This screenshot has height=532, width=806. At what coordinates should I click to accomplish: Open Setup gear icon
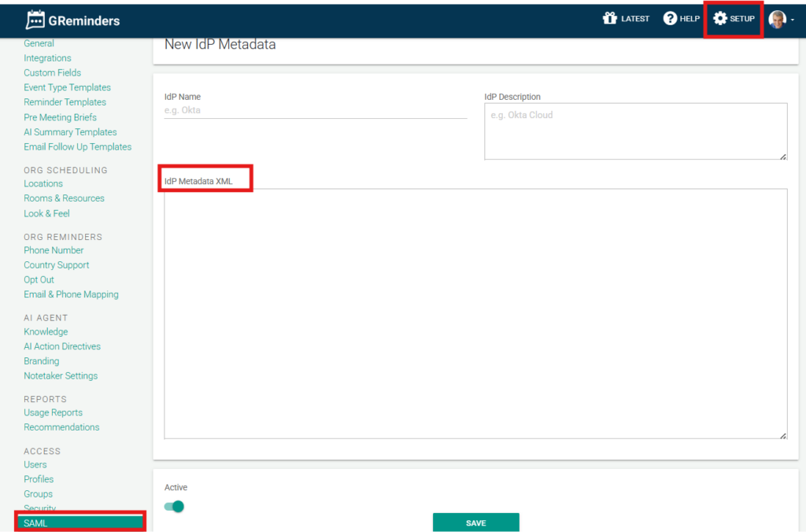[x=720, y=19]
